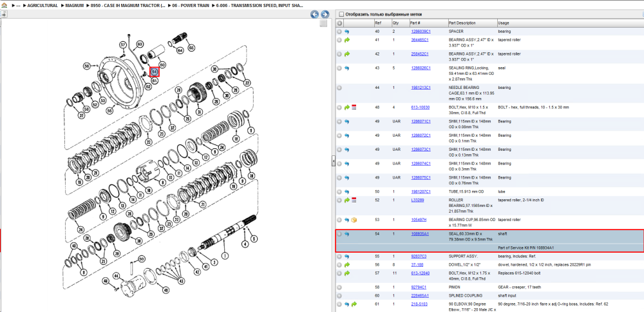Click the previous figure arrow button
This screenshot has width=644, height=312.
[x=315, y=14]
